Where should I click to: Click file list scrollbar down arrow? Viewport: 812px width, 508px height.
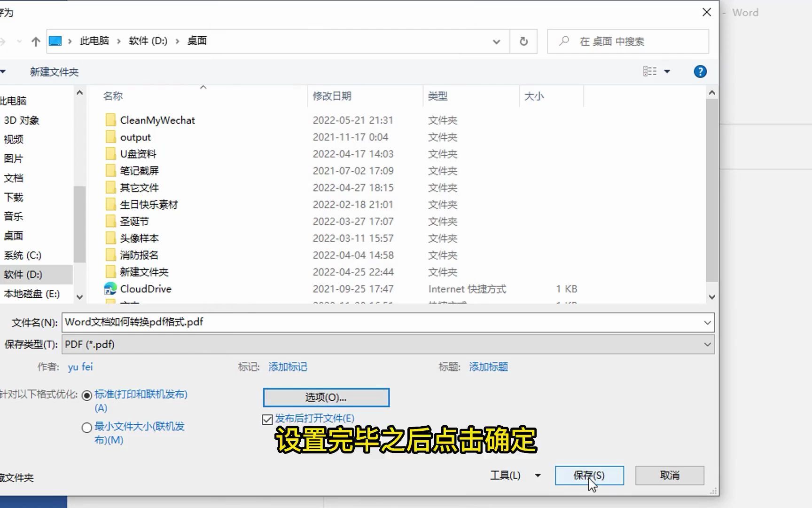click(712, 297)
